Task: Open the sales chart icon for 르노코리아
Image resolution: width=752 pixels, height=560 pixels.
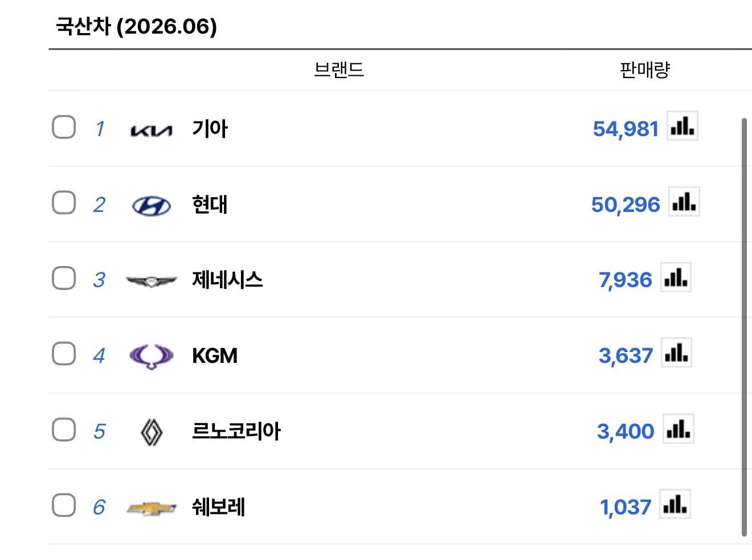Action: [x=679, y=428]
